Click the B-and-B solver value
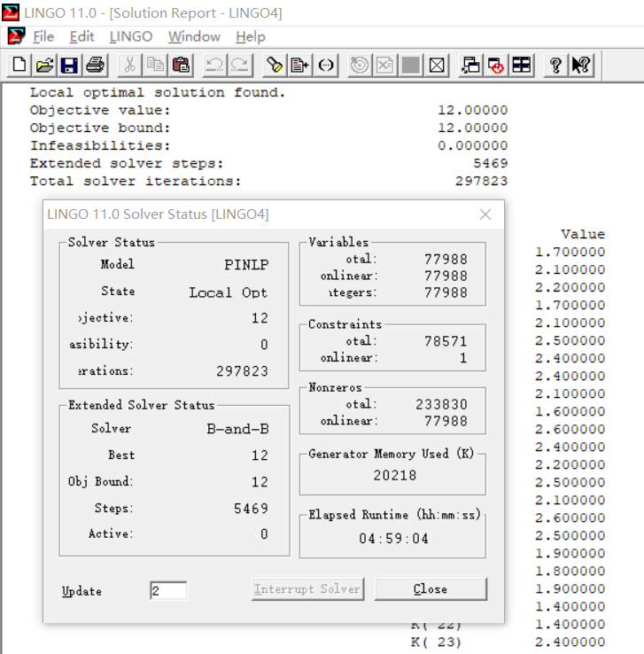This screenshot has width=644, height=654. pos(237,429)
